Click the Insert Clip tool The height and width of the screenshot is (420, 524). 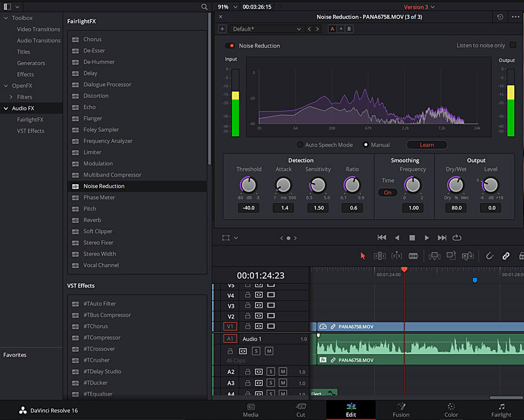click(x=434, y=256)
